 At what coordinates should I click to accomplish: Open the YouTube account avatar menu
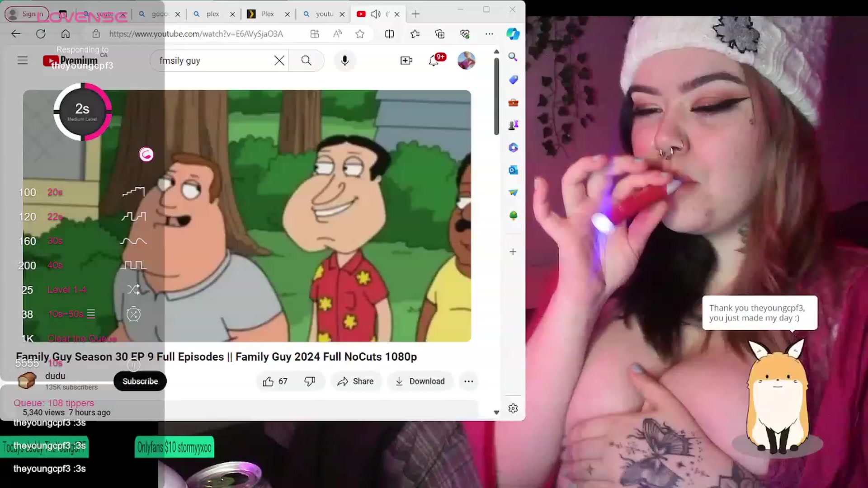point(466,61)
